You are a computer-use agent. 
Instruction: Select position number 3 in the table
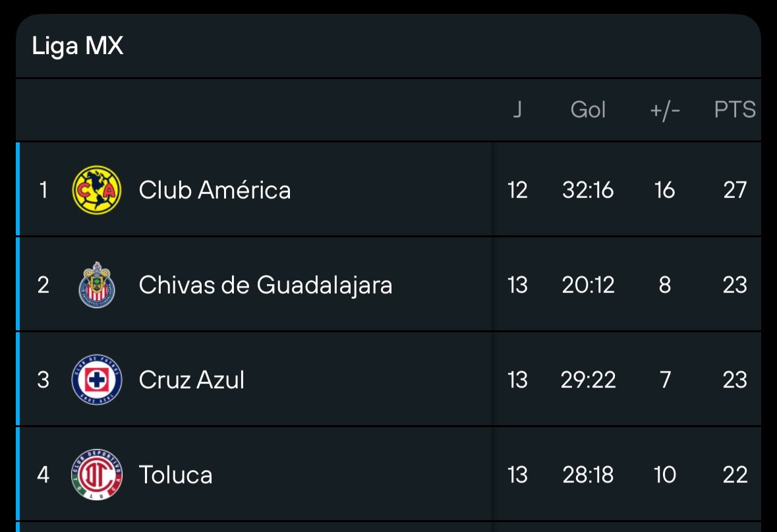tap(43, 380)
